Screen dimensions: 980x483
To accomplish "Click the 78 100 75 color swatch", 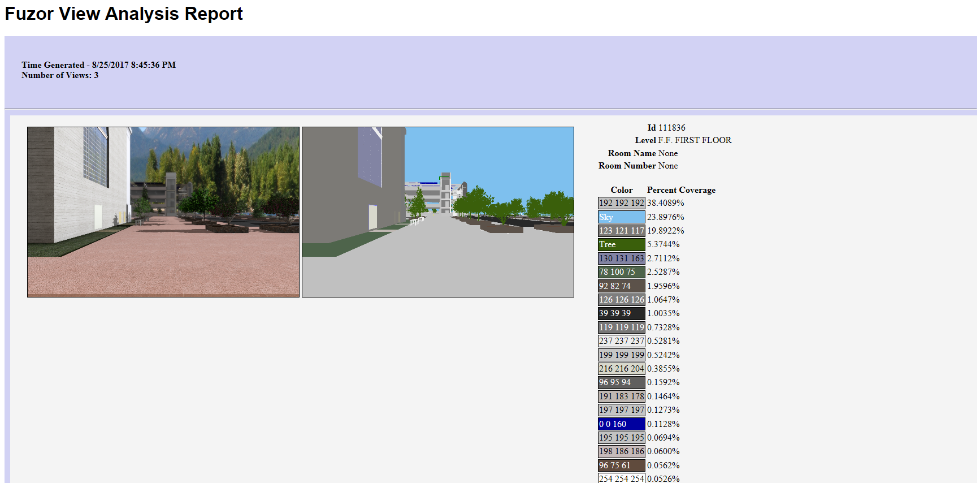I will [622, 272].
